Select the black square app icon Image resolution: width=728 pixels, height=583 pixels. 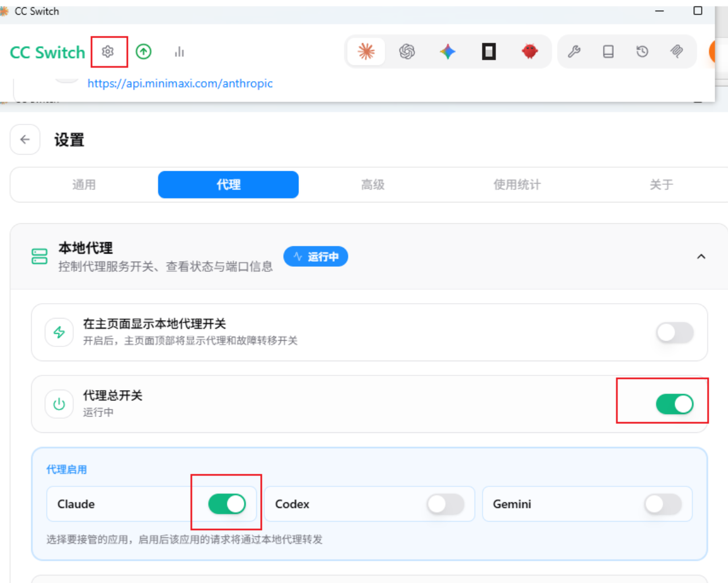pos(489,52)
